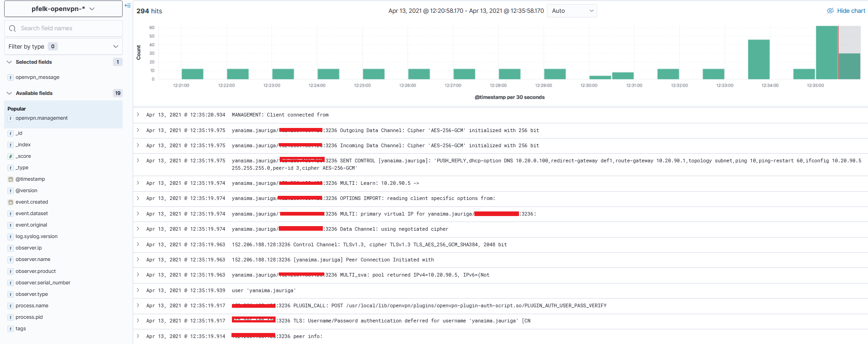Click the type icon beside the process.pid field

(11, 317)
